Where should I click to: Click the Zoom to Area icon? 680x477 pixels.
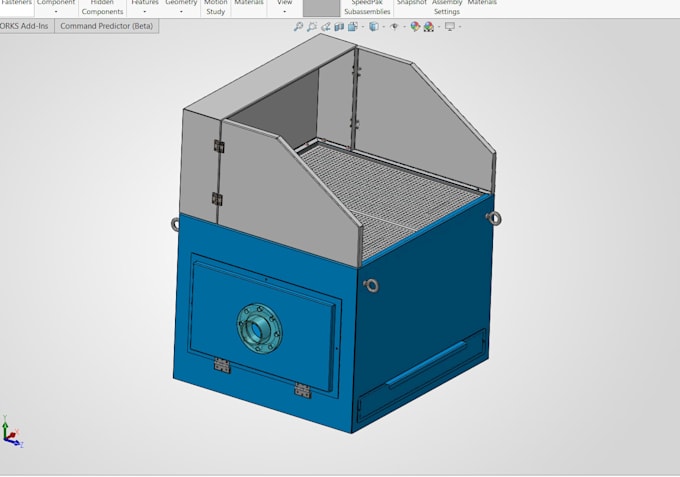click(x=312, y=27)
